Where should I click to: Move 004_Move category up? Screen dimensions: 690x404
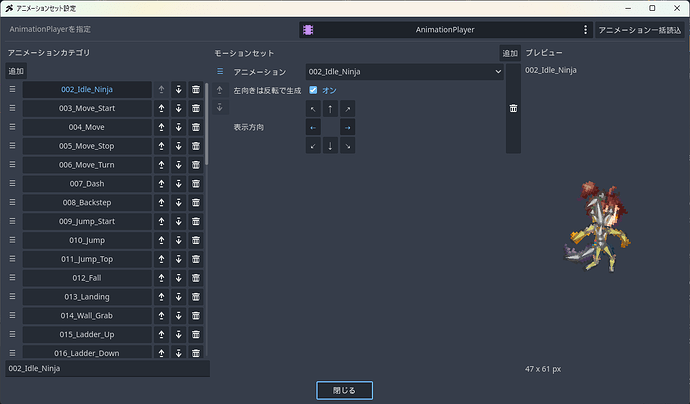pos(161,127)
